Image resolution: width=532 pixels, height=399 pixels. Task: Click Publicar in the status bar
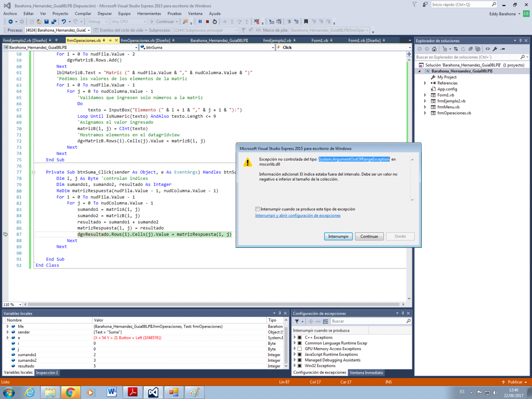[x=515, y=382]
